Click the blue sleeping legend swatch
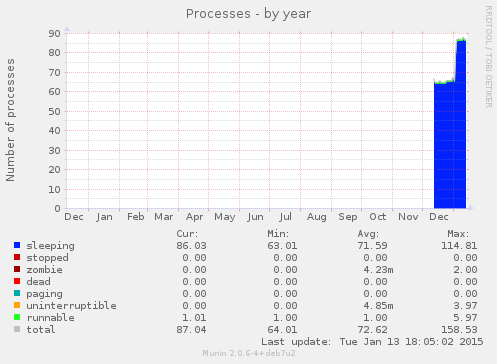 [17, 245]
